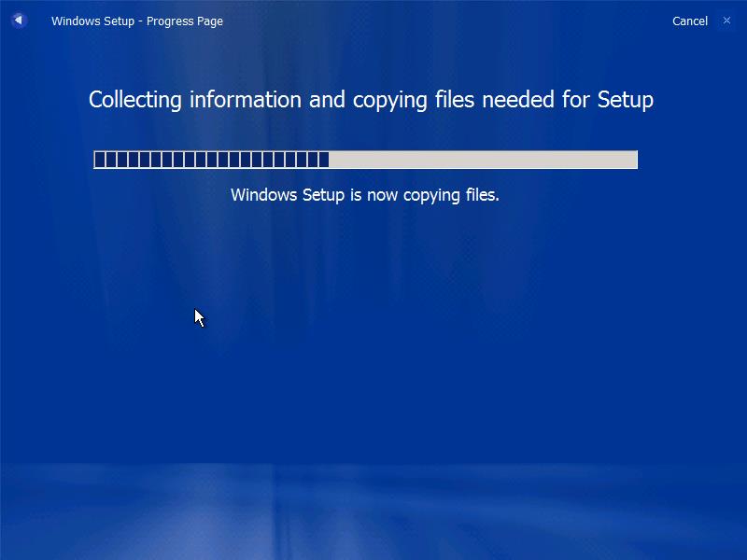Click the 'Windows Setup - Progress Page' title
Viewport: 747px width, 560px height.
(x=137, y=21)
